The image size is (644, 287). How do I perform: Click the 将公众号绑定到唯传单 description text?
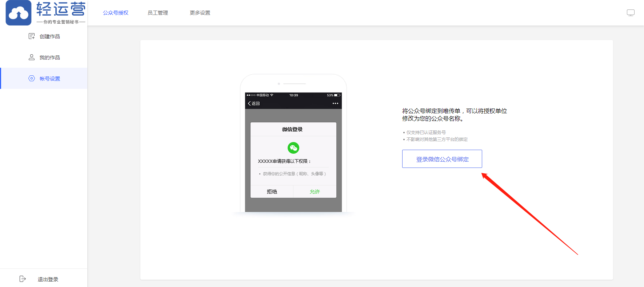(455, 115)
